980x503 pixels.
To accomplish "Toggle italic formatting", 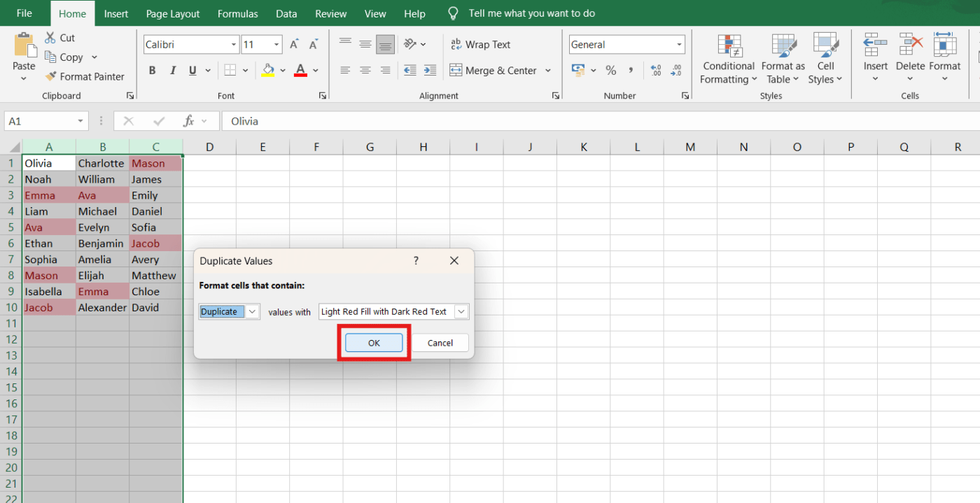I will (172, 71).
